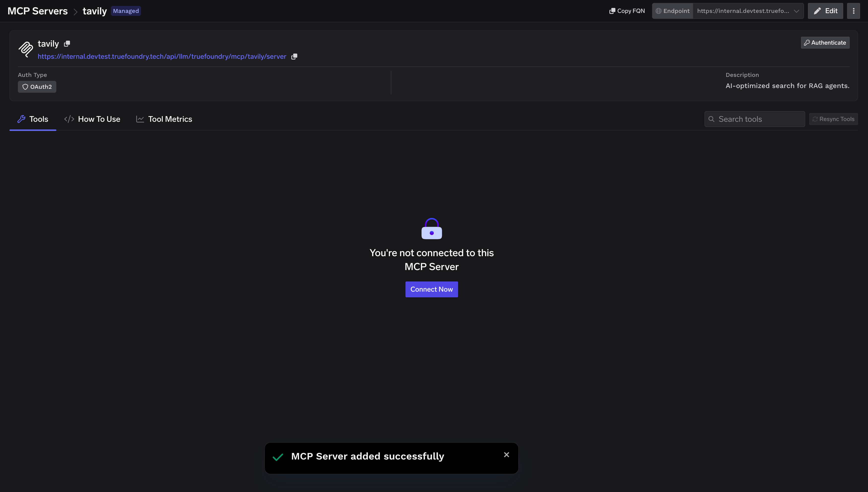The height and width of the screenshot is (492, 868).
Task: Click the 'MCP Server added successfully' message
Action: (x=367, y=456)
